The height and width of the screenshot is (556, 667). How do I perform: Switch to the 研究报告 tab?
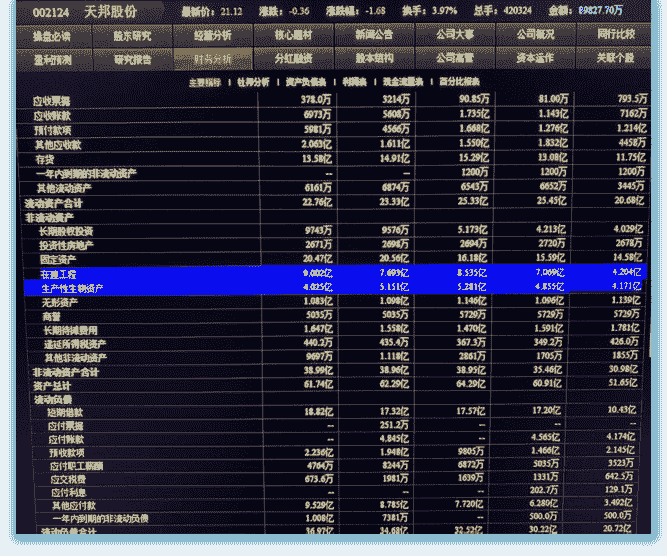tap(132, 58)
